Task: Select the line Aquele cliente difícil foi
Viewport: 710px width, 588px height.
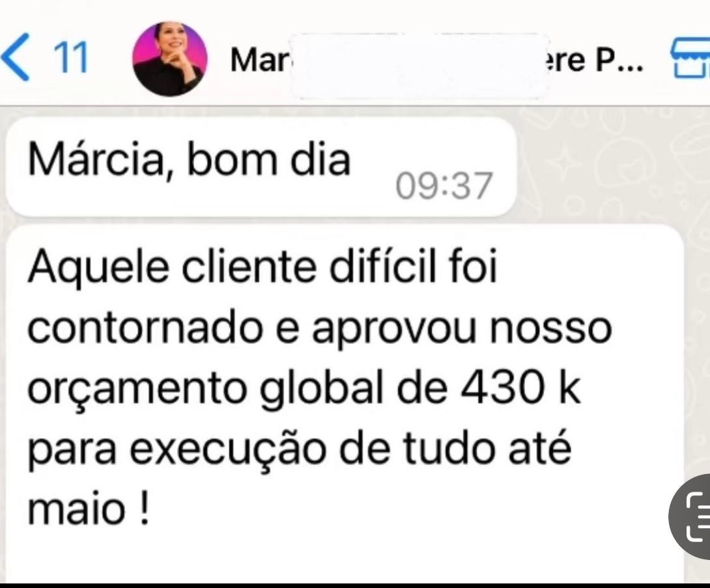Action: click(263, 266)
